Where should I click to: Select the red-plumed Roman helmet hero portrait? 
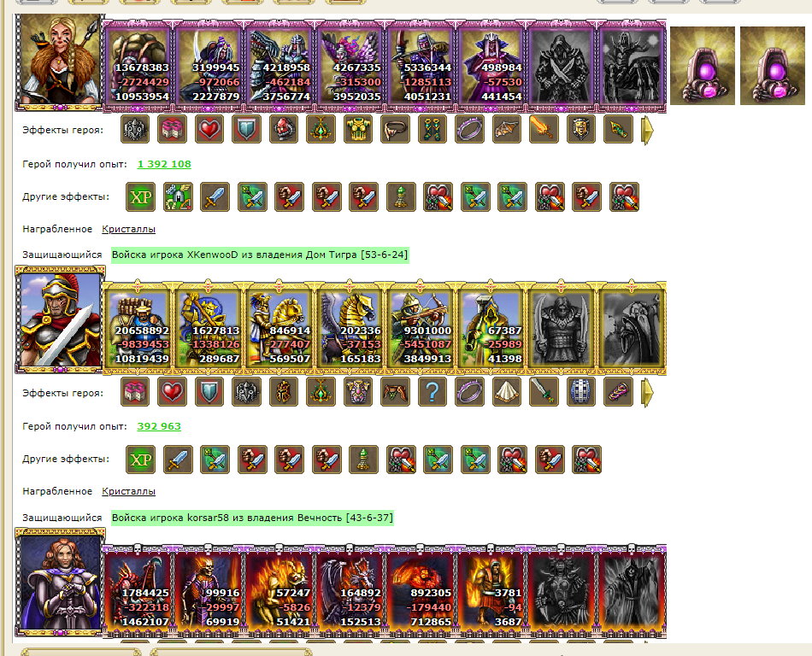[61, 319]
